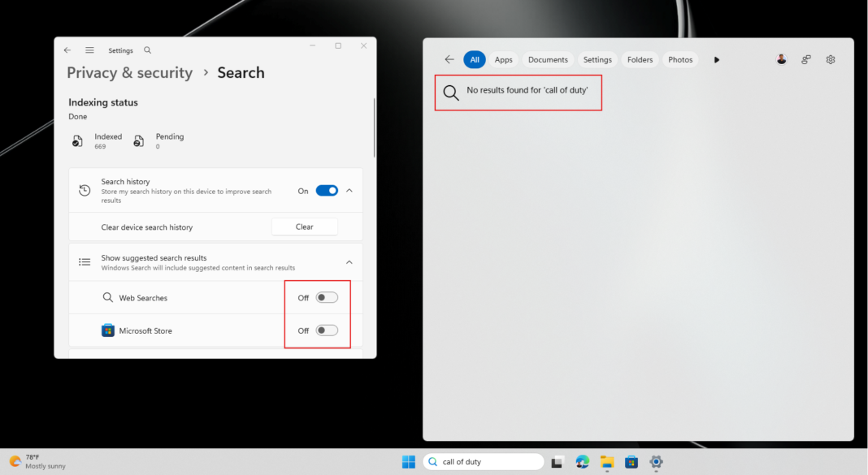
Task: Clear device search history with Clear button
Action: point(305,227)
